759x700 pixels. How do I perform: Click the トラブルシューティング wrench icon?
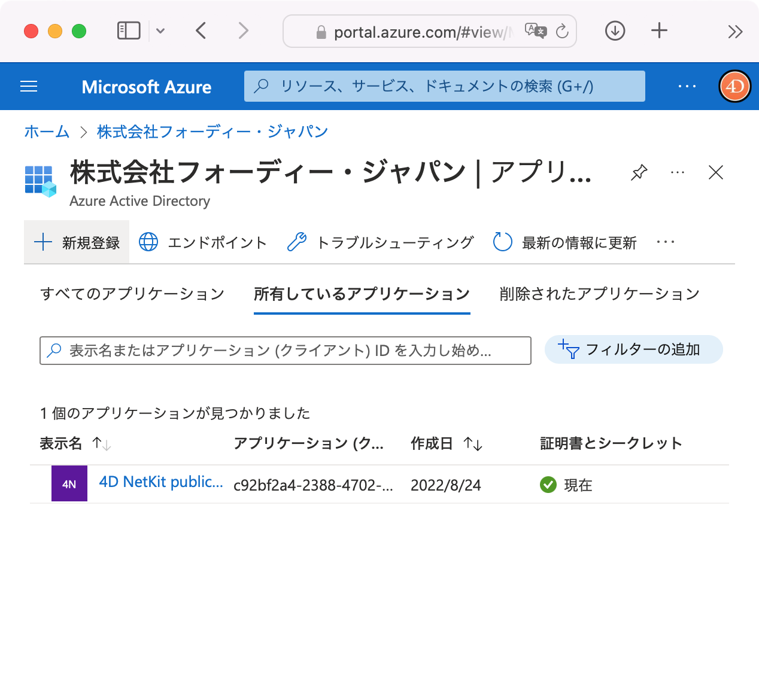(298, 242)
